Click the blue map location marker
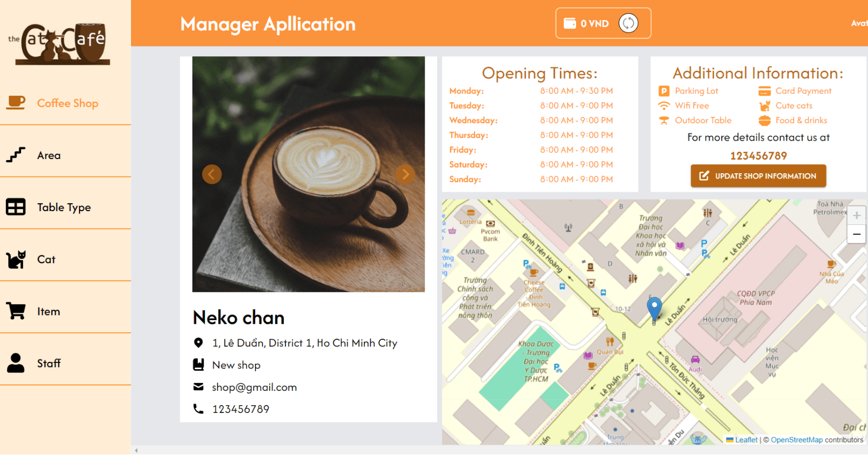 [x=654, y=309]
